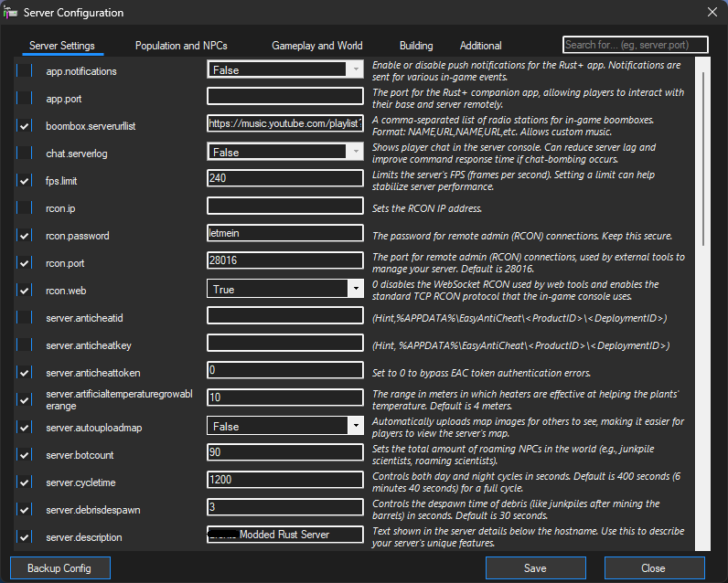The height and width of the screenshot is (583, 728).
Task: Click the rcon.web setting label
Action: point(66,291)
